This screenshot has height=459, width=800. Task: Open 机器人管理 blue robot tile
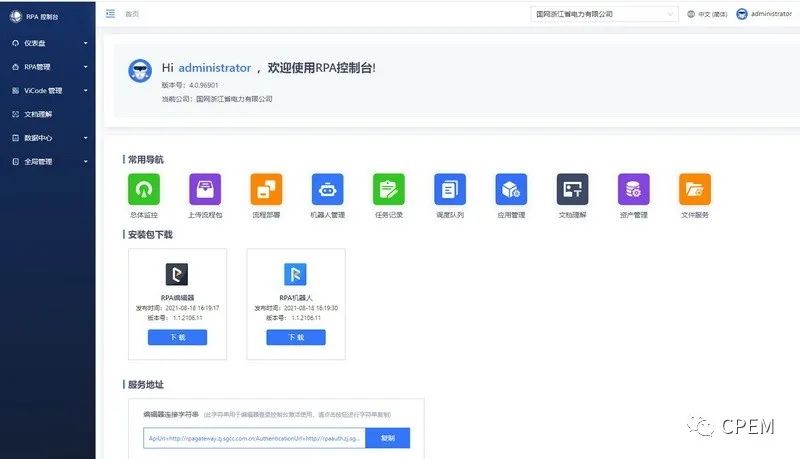(x=328, y=189)
